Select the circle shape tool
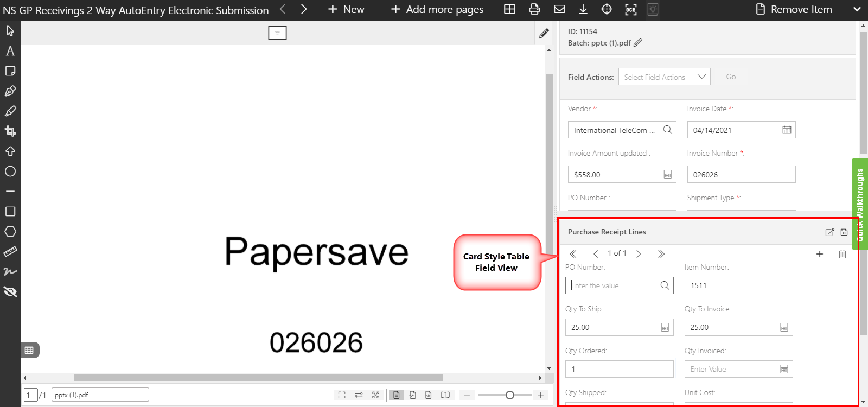868x407 pixels. [10, 171]
